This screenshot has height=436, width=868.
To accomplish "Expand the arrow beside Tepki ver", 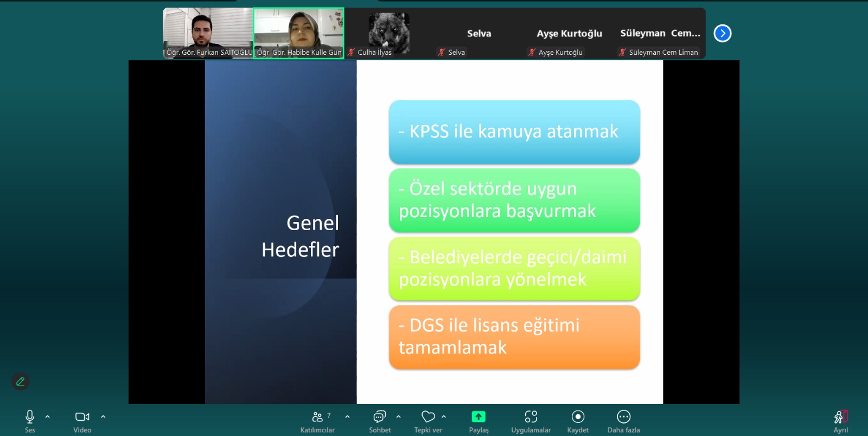I will pyautogui.click(x=444, y=417).
